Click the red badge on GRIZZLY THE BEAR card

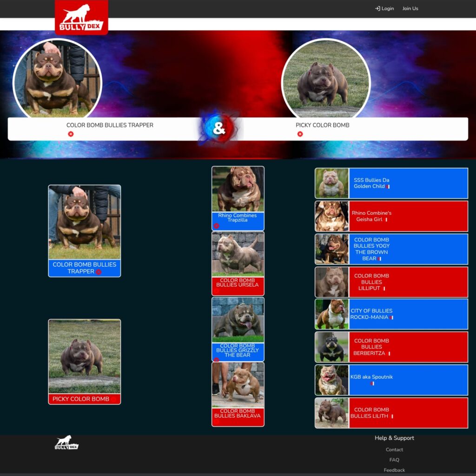tap(216, 360)
